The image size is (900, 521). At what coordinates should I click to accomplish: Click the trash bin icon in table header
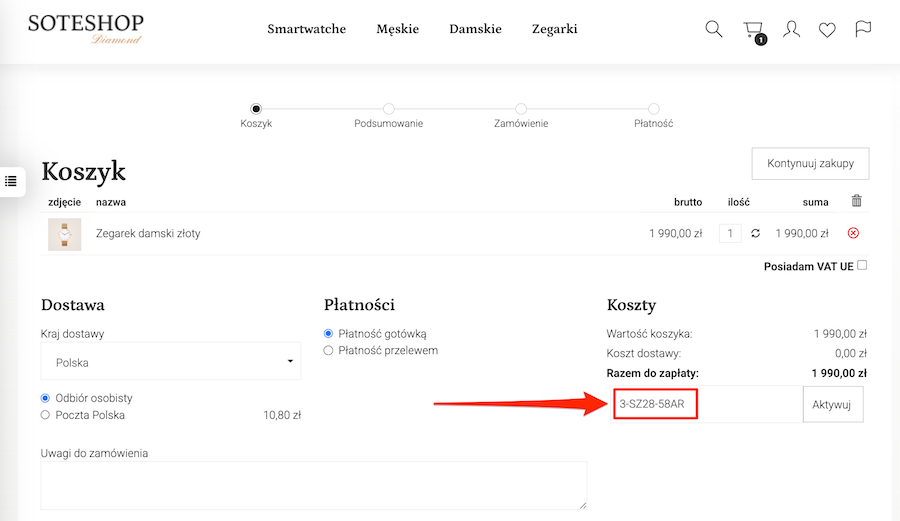pyautogui.click(x=856, y=201)
